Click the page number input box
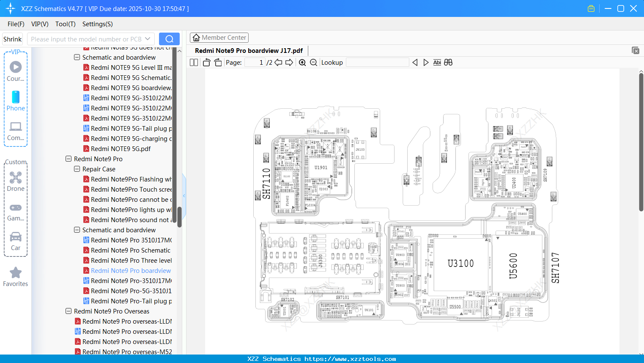 point(255,63)
